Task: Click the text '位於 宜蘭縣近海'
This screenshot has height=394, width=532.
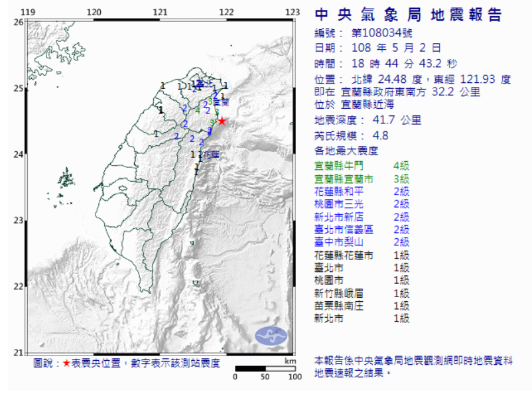Action: [x=354, y=104]
